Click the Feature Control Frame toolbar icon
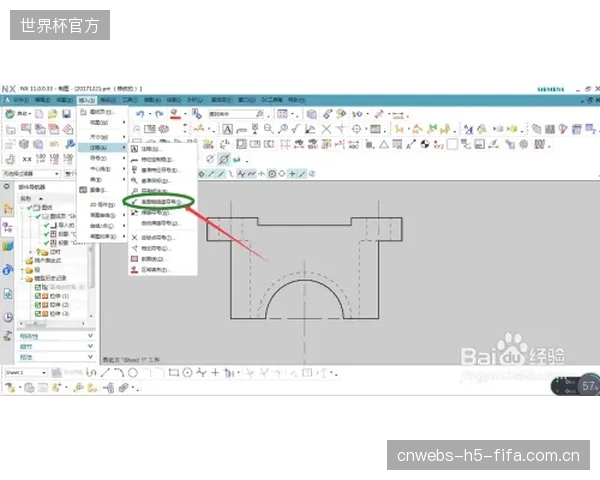The width and height of the screenshot is (600, 480). tap(241, 130)
